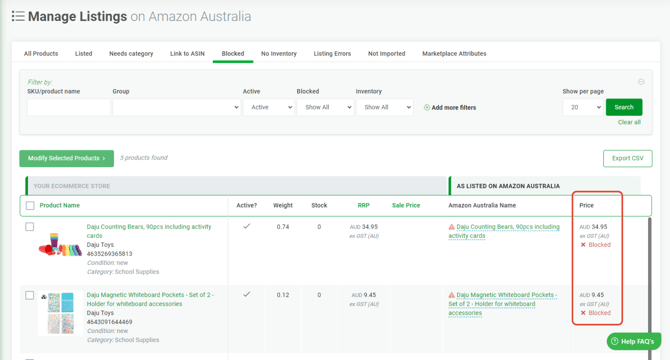The height and width of the screenshot is (360, 670).
Task: Tick the checkbox for Daju Magnetic Whiteboard Pockets
Action: pos(29,295)
